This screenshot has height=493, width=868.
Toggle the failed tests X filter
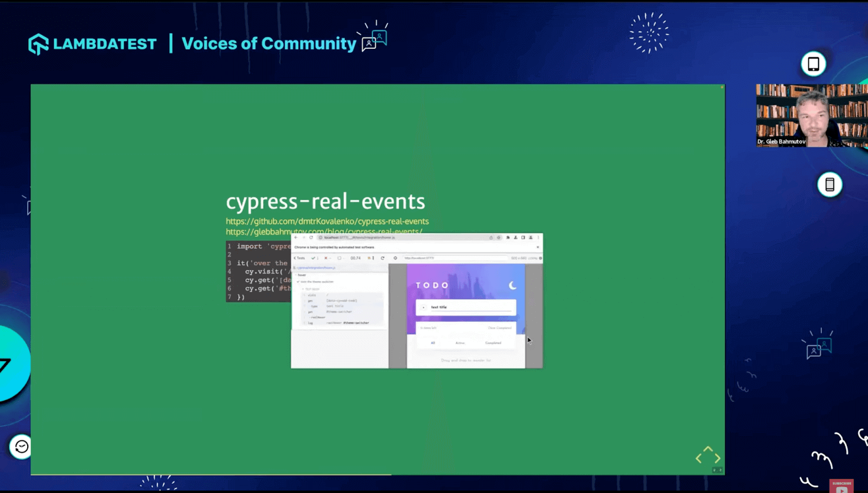[325, 257]
